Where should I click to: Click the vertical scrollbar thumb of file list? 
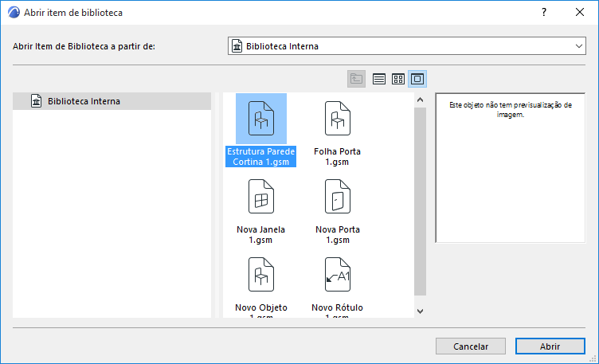[x=421, y=202]
